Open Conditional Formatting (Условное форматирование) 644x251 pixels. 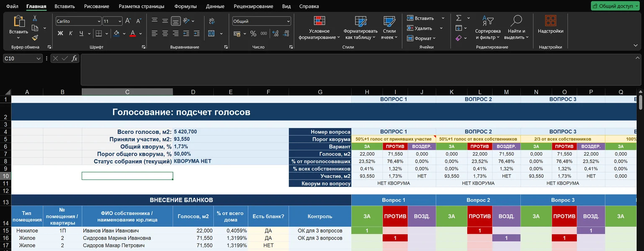click(x=319, y=28)
